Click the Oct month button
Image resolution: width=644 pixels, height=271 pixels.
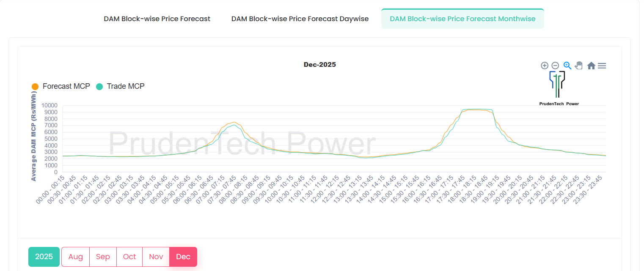(x=129, y=257)
